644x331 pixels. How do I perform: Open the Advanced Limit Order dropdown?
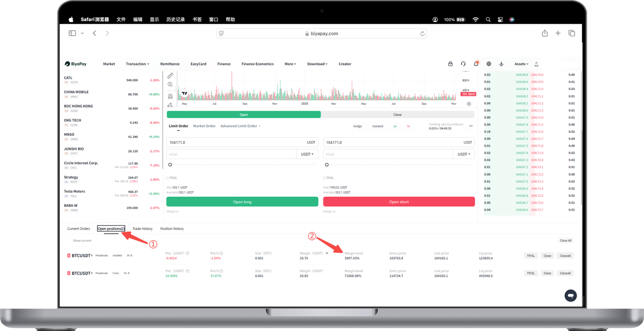[x=240, y=126]
